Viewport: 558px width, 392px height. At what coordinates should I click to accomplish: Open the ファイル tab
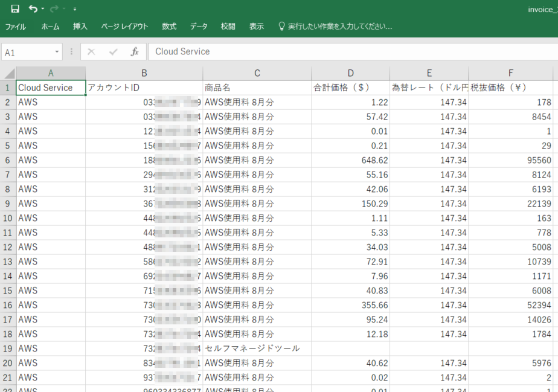point(15,27)
